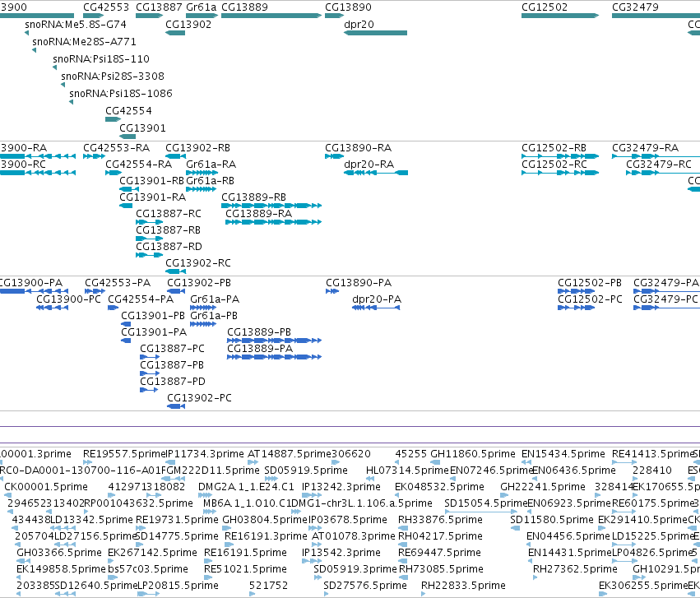The image size is (700, 598).
Task: Click the CG13890-RA transcript
Action: [x=335, y=156]
